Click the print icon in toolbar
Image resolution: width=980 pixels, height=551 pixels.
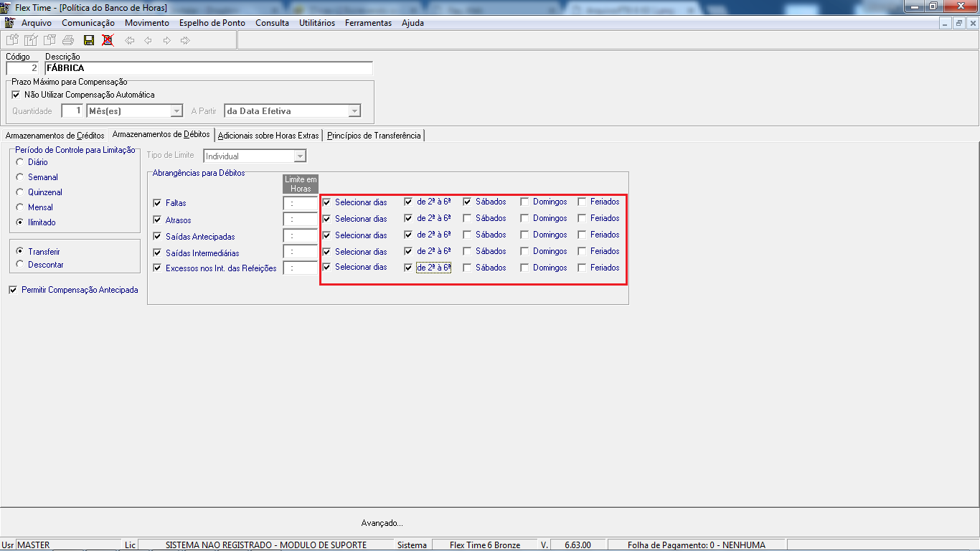pyautogui.click(x=67, y=40)
